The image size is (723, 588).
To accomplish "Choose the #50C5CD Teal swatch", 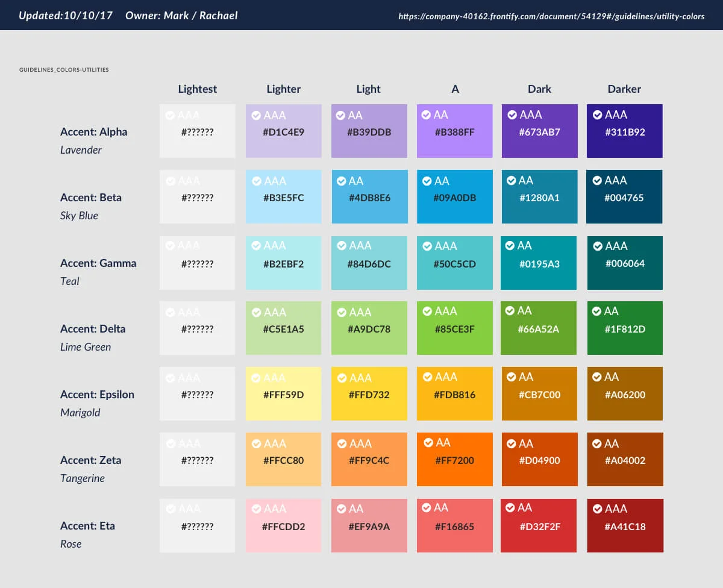I will coord(455,263).
